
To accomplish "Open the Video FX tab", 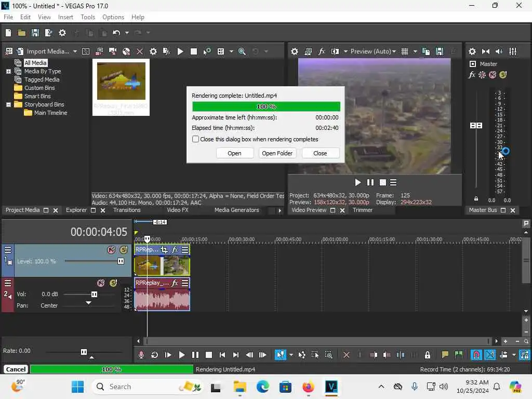I will [x=178, y=210].
